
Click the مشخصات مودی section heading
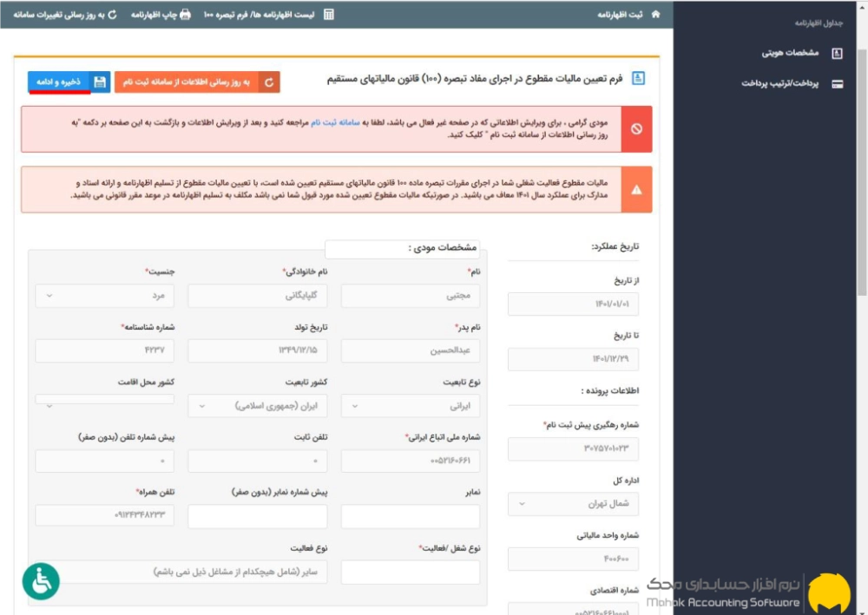click(x=443, y=247)
